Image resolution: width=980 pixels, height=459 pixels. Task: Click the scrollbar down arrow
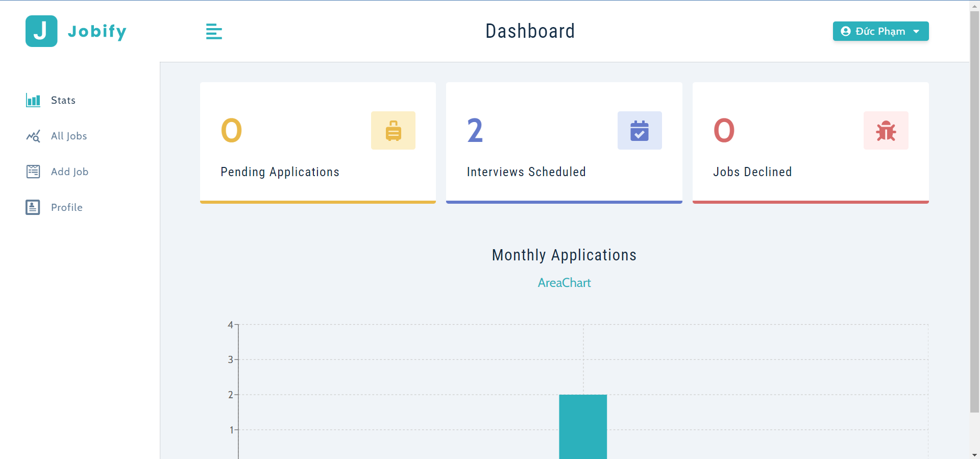(975, 454)
